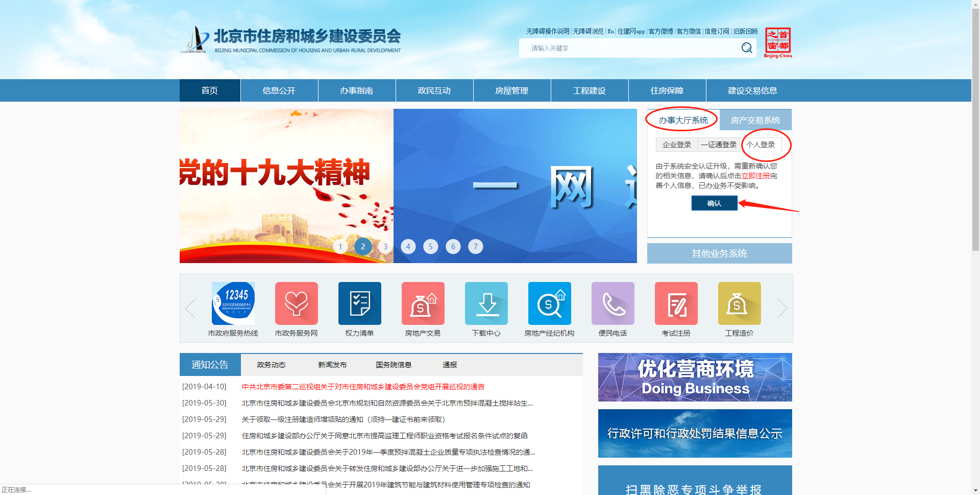Image resolution: width=980 pixels, height=495 pixels.
Task: Click the 工程造价 icon
Action: click(740, 303)
